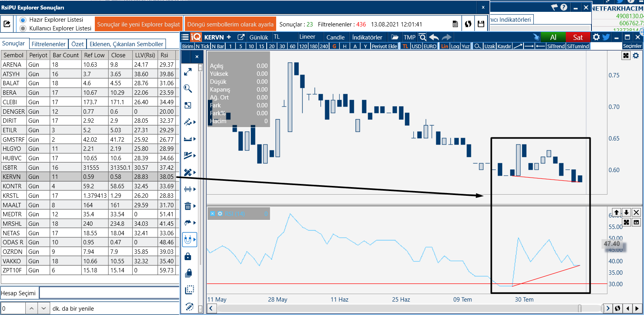Toggle TL currency display
This screenshot has width=644, height=315.
pyautogui.click(x=405, y=46)
